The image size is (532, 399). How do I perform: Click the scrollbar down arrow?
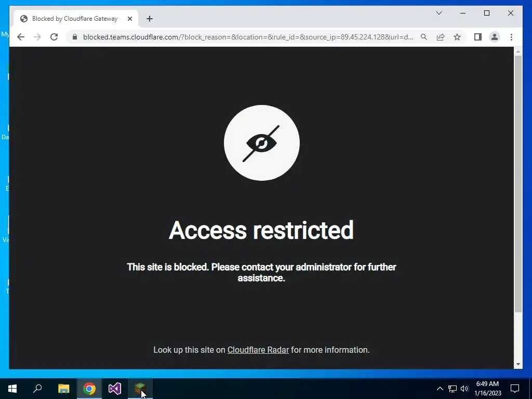point(518,364)
